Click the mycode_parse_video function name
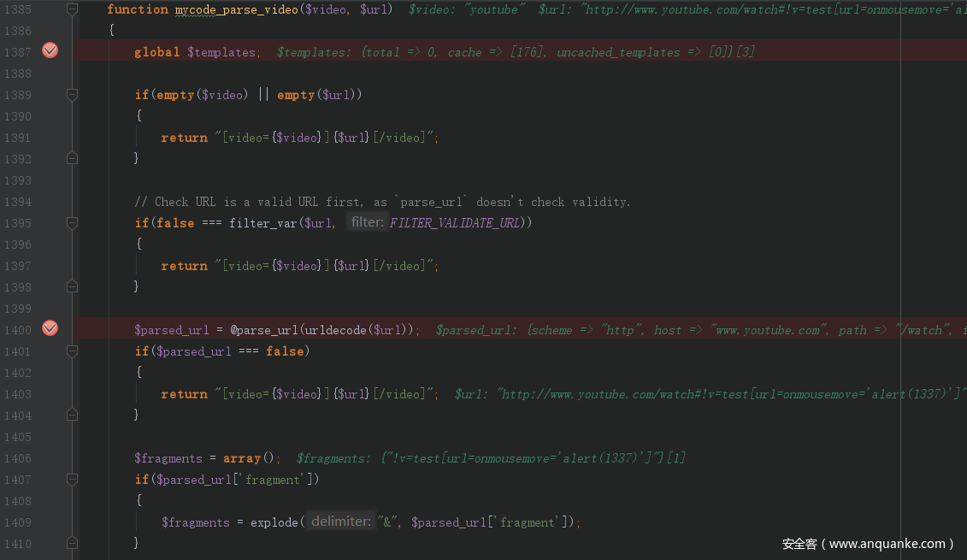 pyautogui.click(x=236, y=9)
